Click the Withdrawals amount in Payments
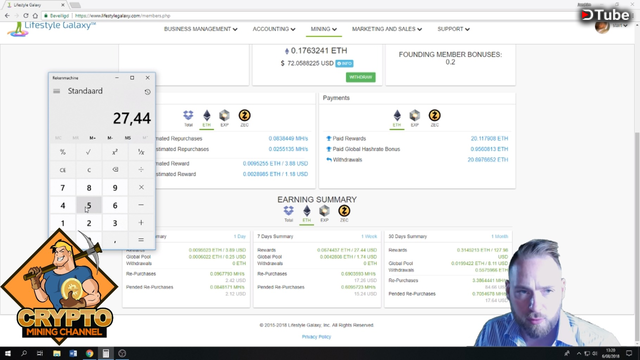 point(488,160)
